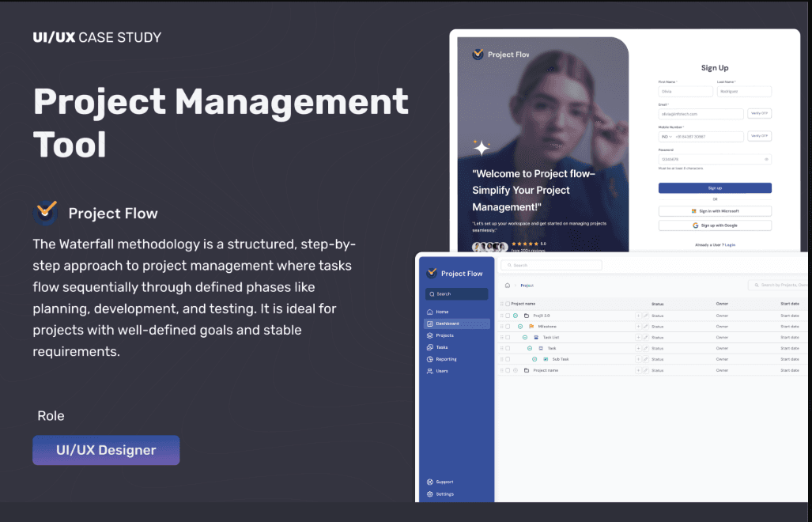
Task: Collapse the Task List row
Action: tap(526, 337)
